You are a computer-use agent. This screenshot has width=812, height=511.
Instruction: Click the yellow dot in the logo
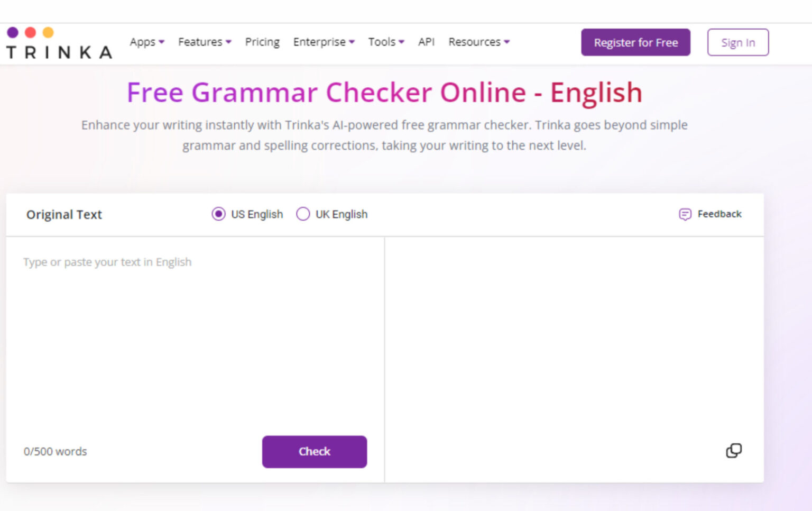48,32
